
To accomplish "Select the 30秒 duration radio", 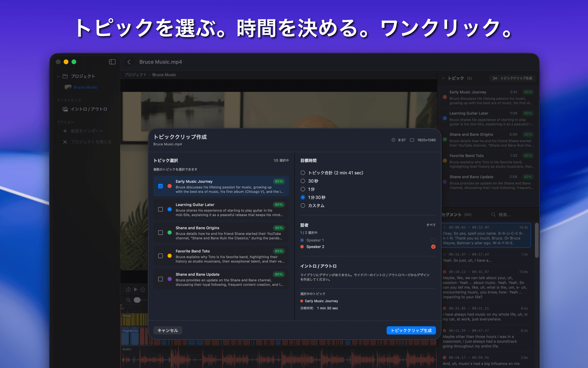I will coord(303,181).
